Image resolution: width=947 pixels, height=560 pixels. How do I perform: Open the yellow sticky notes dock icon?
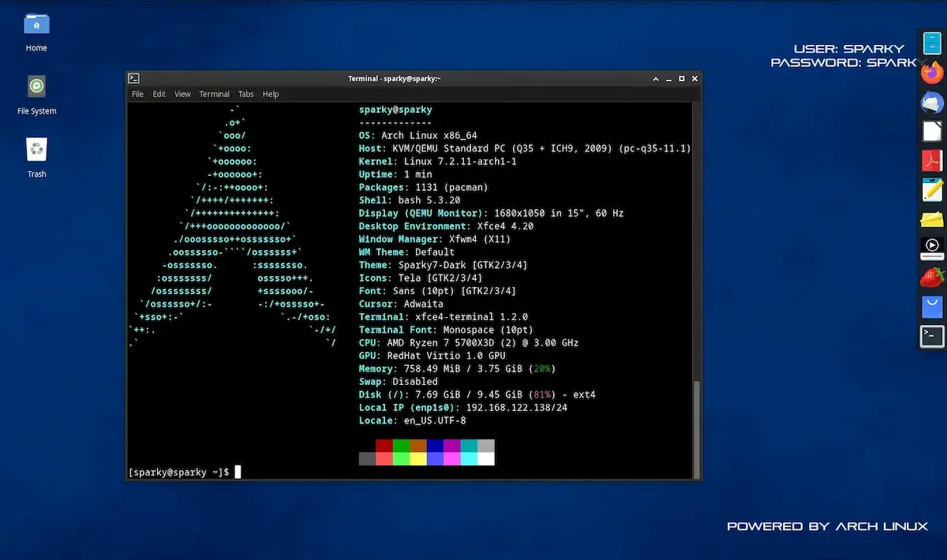pos(932,218)
